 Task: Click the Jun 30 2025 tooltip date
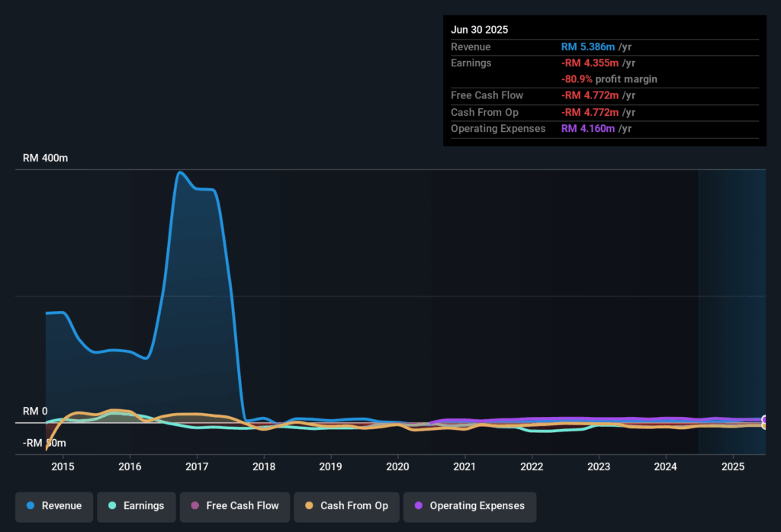pos(479,30)
